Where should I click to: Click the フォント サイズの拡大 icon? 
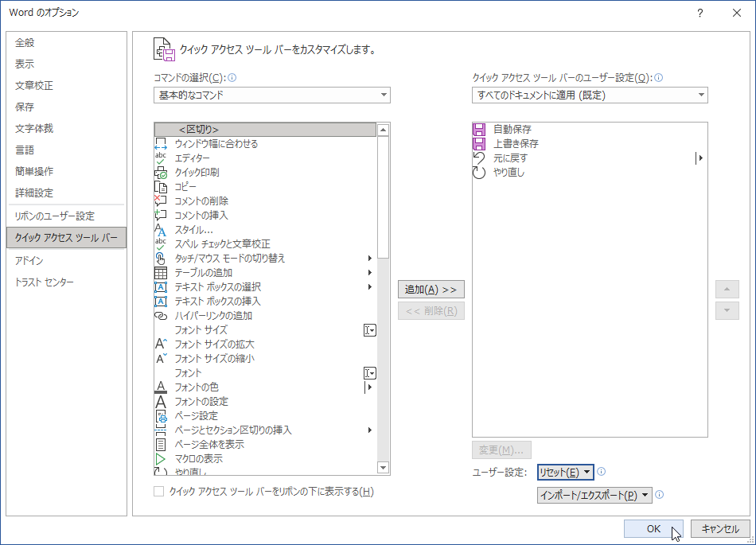coord(161,344)
